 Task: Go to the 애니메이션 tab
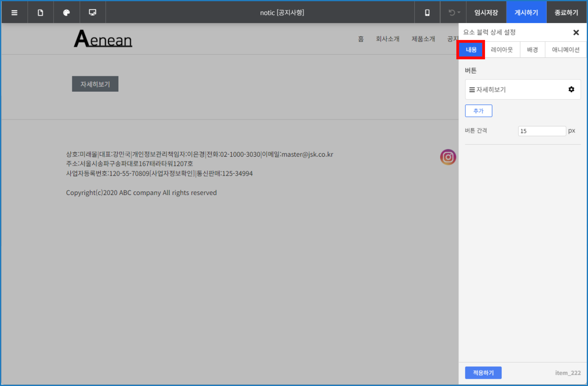click(x=565, y=50)
